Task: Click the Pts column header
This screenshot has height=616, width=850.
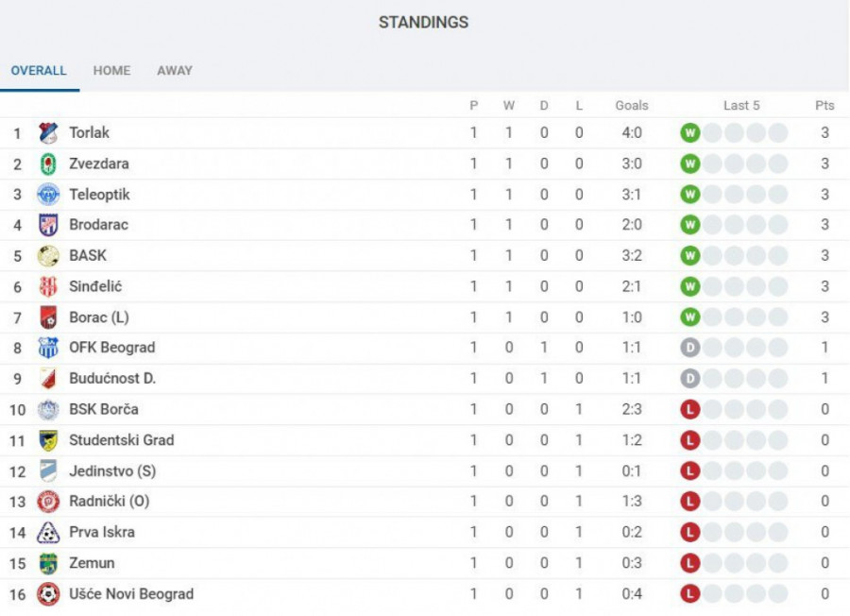Action: [x=824, y=106]
